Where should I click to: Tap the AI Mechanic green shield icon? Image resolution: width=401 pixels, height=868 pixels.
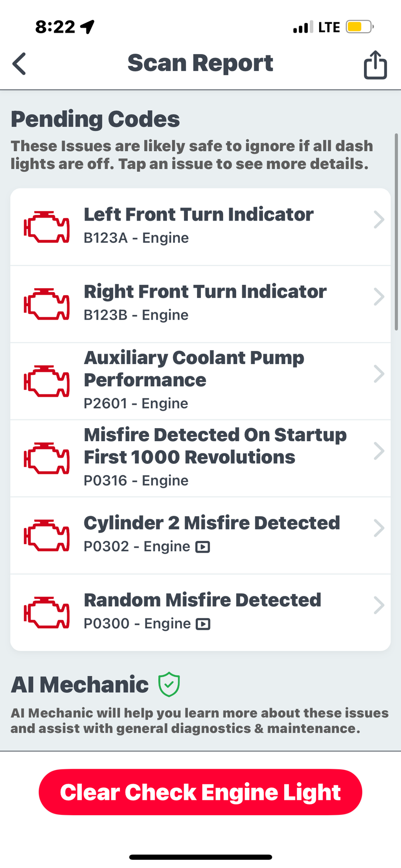coord(169,684)
